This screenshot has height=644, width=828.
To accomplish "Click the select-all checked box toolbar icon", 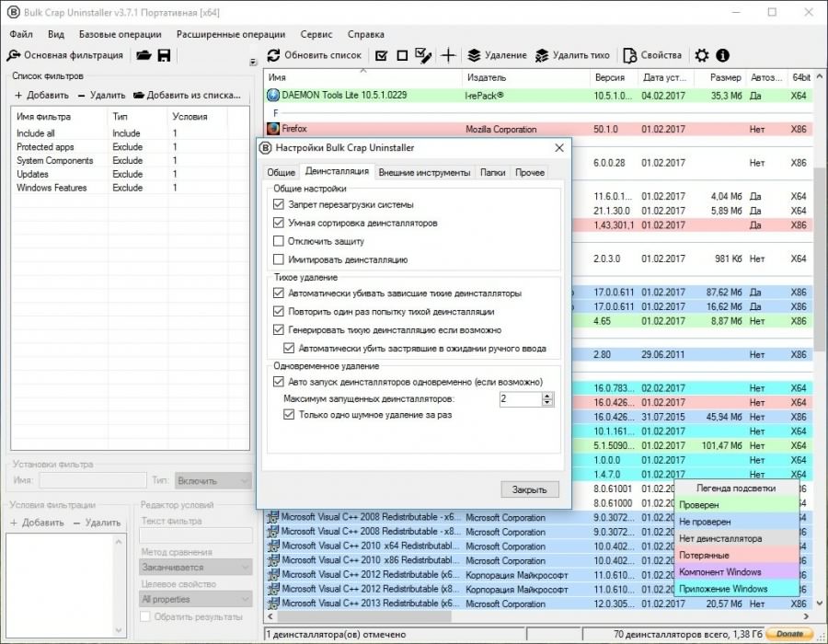I will (382, 55).
